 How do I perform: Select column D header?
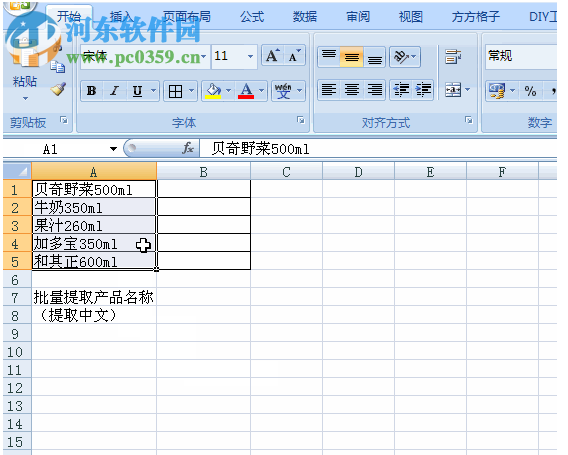tap(358, 172)
